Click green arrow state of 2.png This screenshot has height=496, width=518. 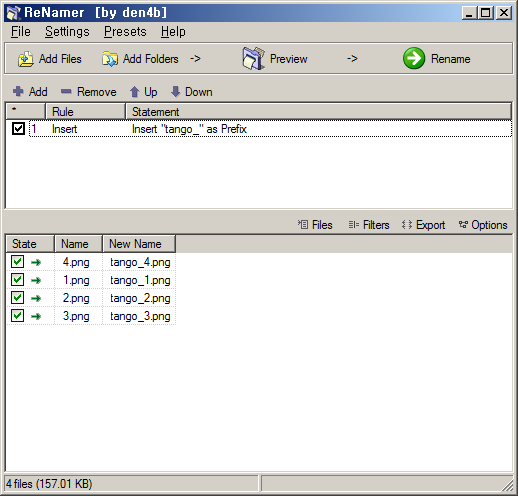tap(36, 299)
